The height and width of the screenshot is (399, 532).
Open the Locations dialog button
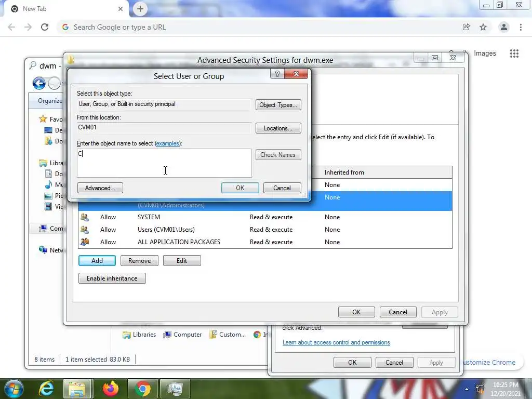click(278, 128)
